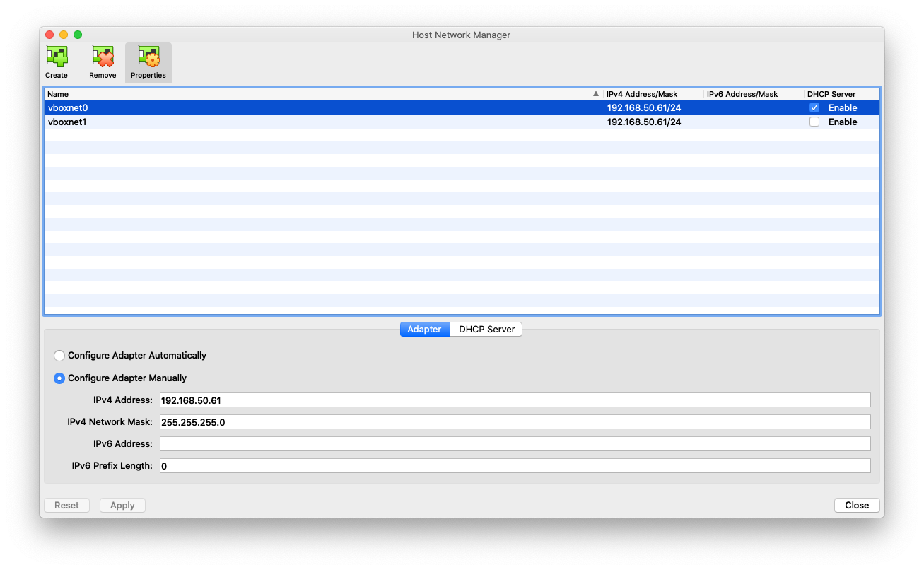924x570 pixels.
Task: Click the Close button
Action: click(x=857, y=505)
